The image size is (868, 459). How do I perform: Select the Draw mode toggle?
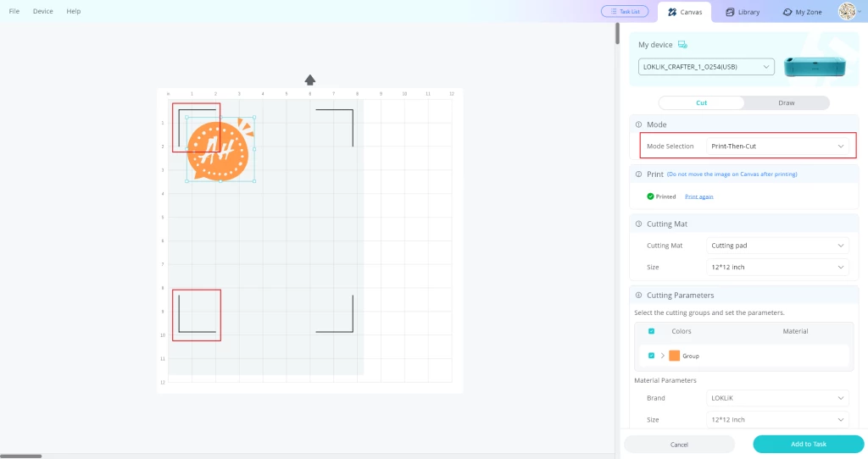click(786, 102)
